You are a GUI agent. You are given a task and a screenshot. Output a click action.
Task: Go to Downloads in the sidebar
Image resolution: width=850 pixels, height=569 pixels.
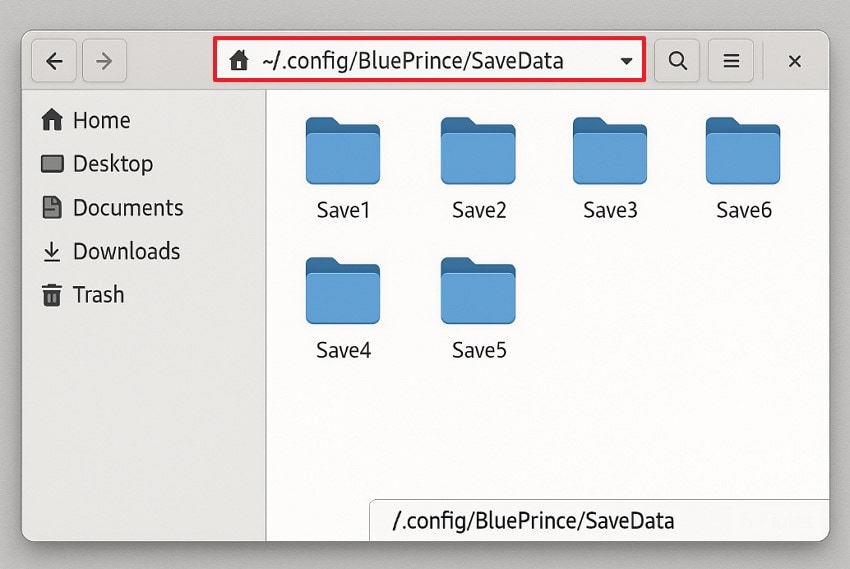pos(111,251)
